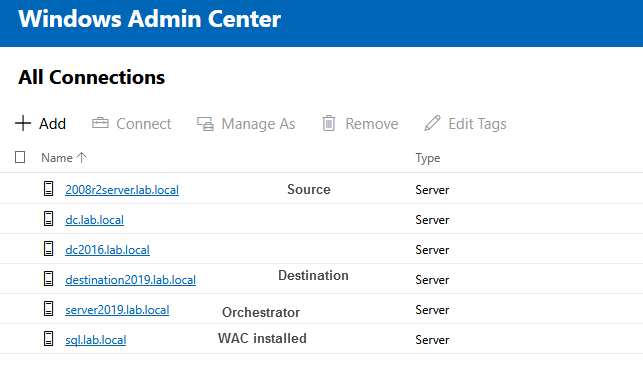This screenshot has width=643, height=387.
Task: Click Server type in server2019 row
Action: [432, 310]
